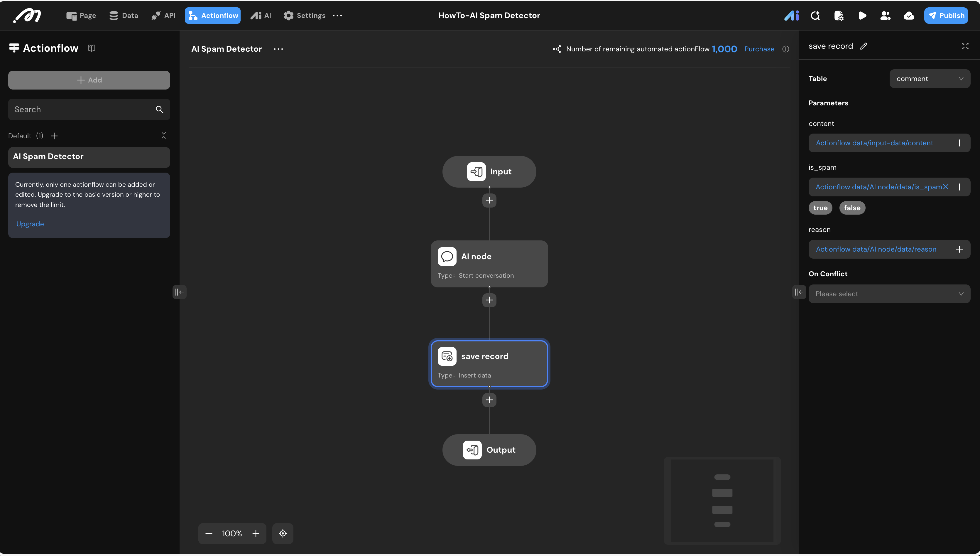Open the Table dropdown showing comment
The width and height of the screenshot is (980, 556).
pos(930,79)
